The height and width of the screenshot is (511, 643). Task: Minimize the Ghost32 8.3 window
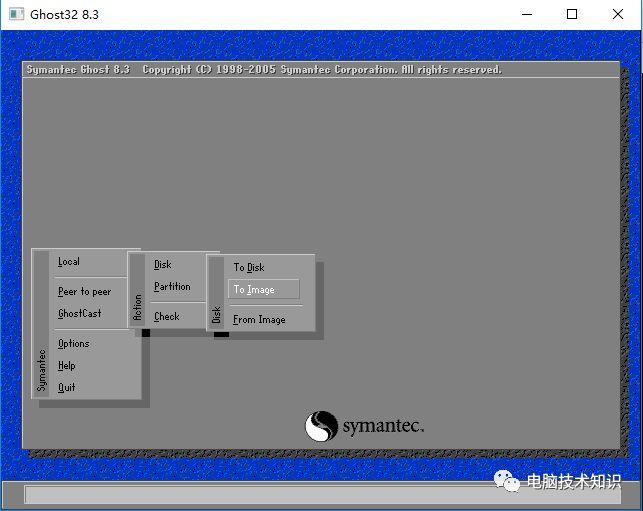tap(527, 14)
